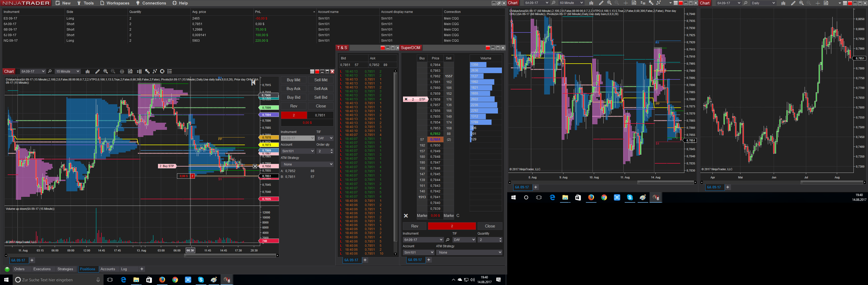Click Rev button in SuperDOM
The image size is (868, 285).
tap(414, 226)
